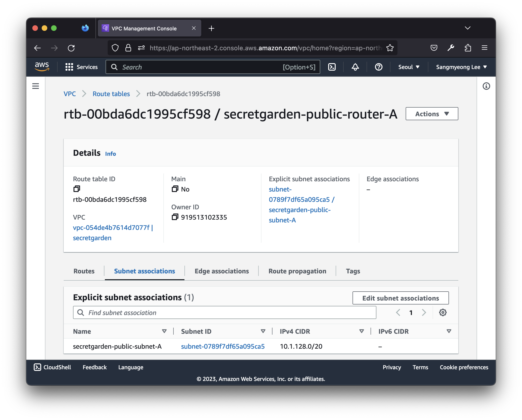
Task: Open the Firefox profile icon in title bar
Action: pyautogui.click(x=85, y=28)
